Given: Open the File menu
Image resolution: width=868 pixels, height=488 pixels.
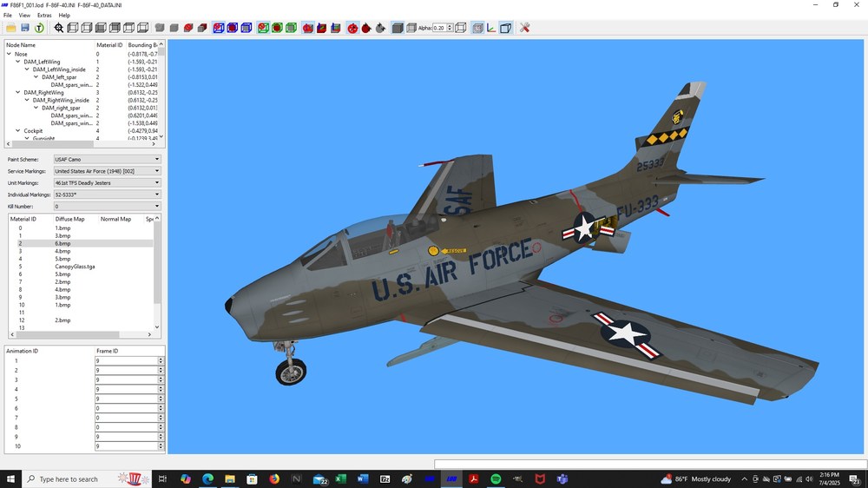Looking at the screenshot, I should [x=8, y=16].
